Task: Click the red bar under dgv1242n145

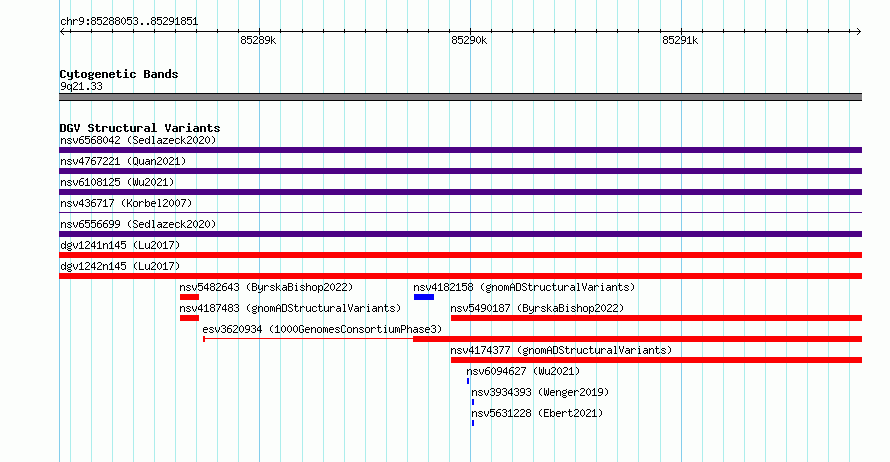Action: pos(460,276)
